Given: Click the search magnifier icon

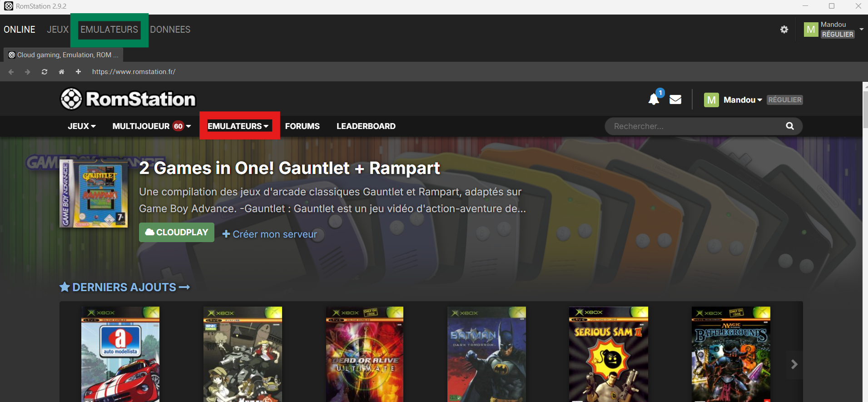Looking at the screenshot, I should pos(790,126).
